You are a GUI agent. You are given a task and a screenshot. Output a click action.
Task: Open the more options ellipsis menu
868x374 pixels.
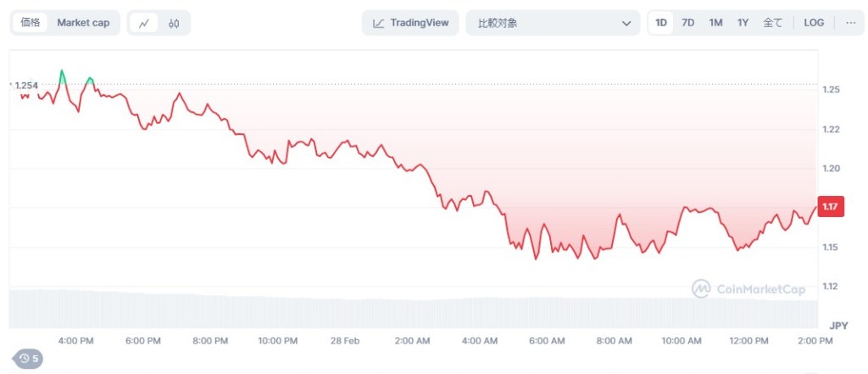[x=851, y=23]
